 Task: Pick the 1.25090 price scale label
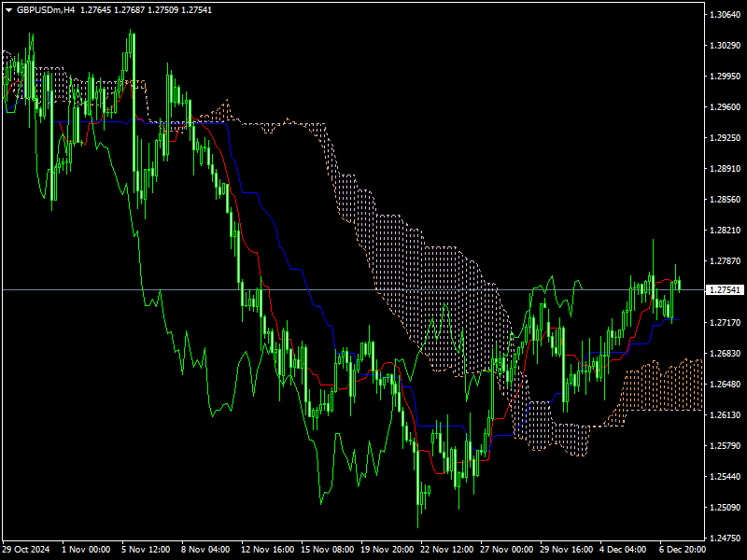pyautogui.click(x=726, y=508)
